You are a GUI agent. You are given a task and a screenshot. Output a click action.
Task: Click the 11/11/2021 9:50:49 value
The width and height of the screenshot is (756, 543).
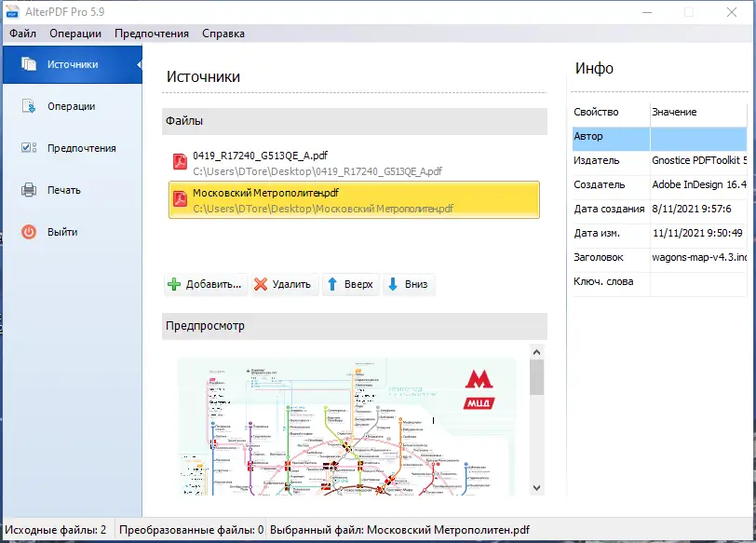[x=698, y=233]
